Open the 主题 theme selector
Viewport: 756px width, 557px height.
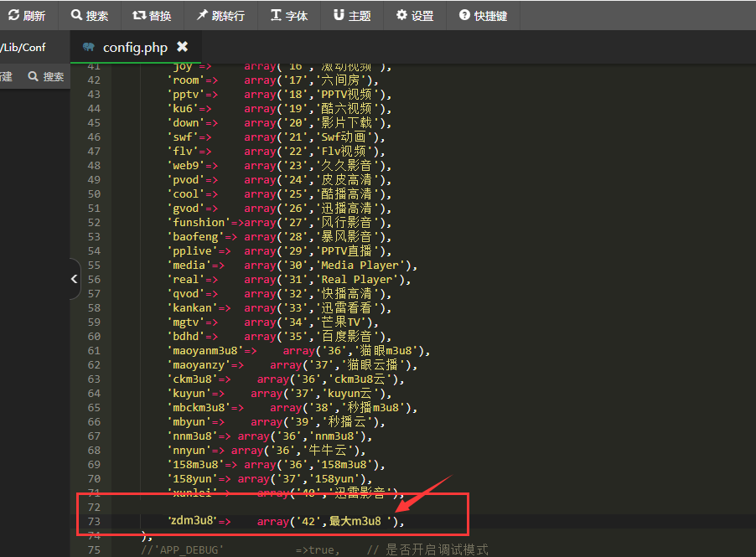[352, 15]
